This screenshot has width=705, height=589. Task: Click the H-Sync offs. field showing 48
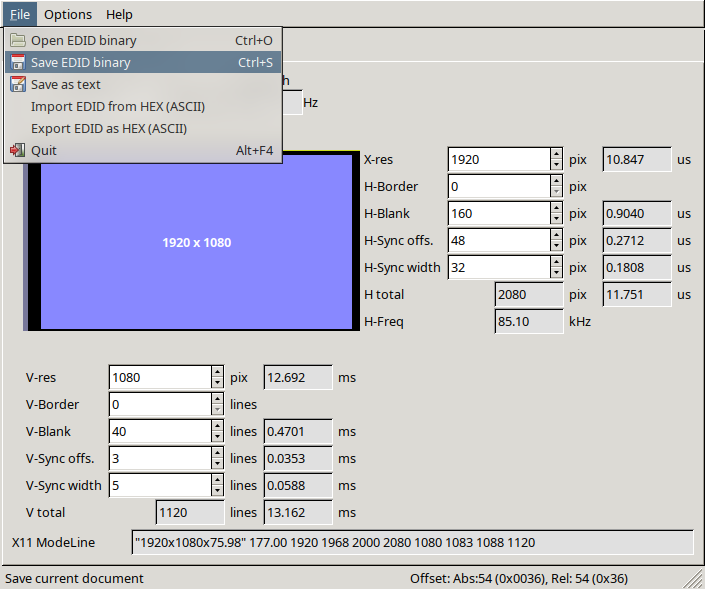click(499, 241)
